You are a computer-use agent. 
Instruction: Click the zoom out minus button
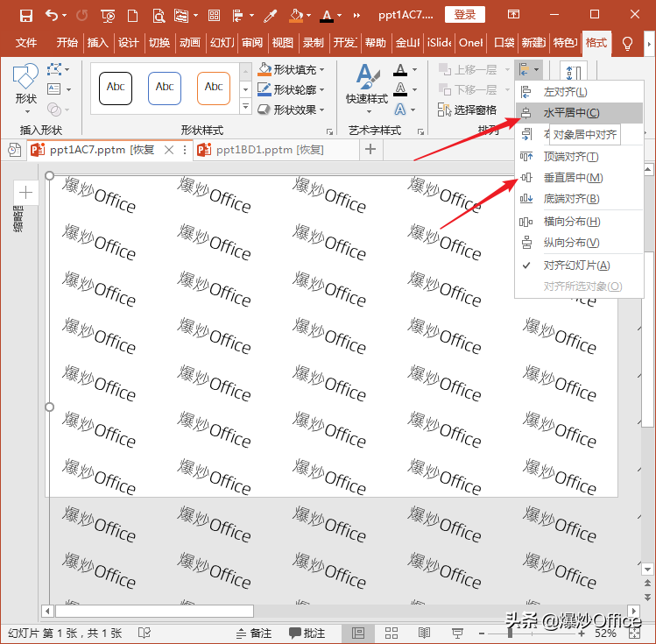(x=482, y=633)
